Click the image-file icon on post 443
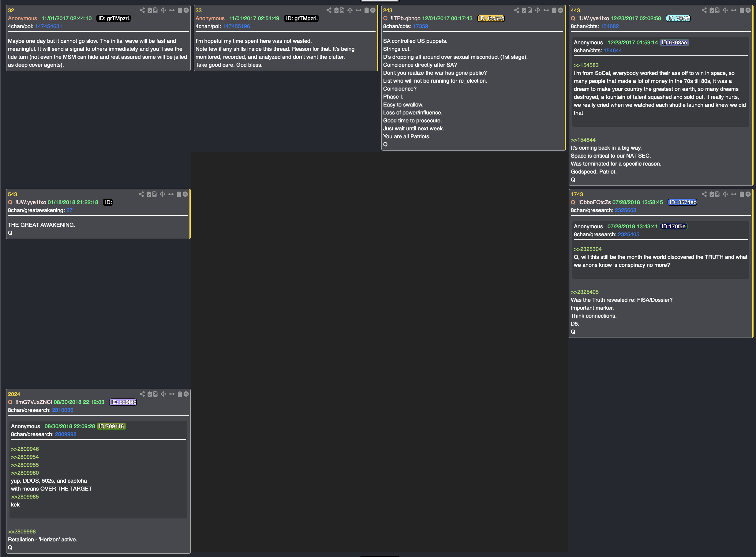This screenshot has height=557, width=756. 717,10
